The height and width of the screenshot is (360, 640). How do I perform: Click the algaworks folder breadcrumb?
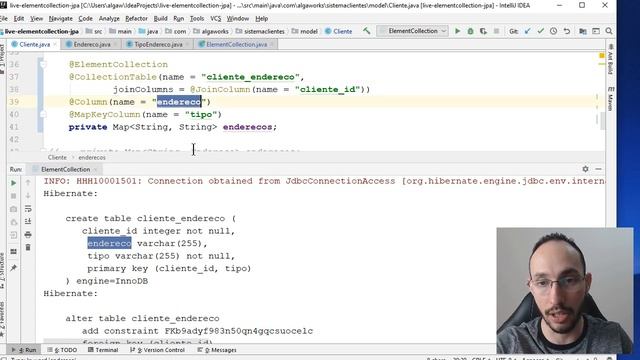click(x=211, y=31)
